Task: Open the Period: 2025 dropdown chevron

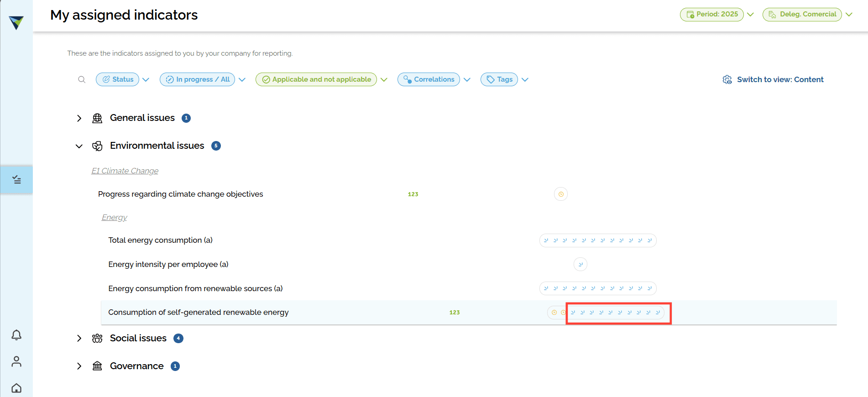Action: pos(750,15)
